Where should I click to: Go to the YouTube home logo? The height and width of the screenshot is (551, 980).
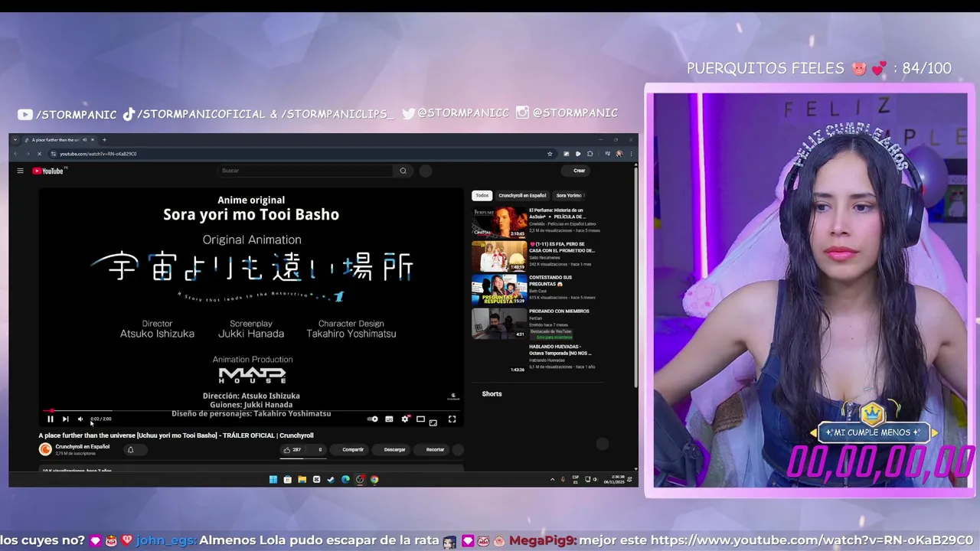[48, 171]
